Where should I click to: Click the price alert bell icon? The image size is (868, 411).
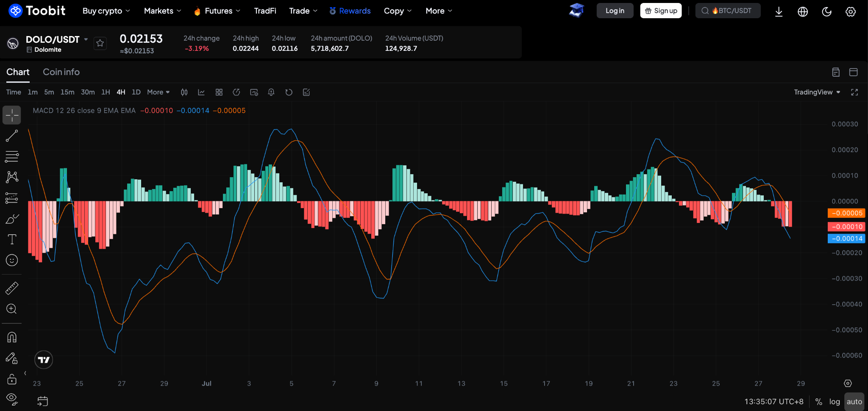point(271,92)
